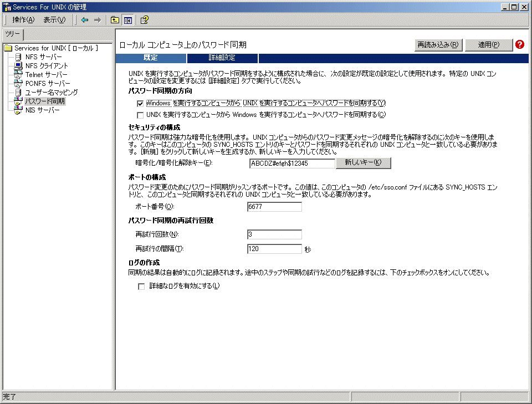
Task: Minimize the Services For UNIX window
Action: tap(505, 7)
